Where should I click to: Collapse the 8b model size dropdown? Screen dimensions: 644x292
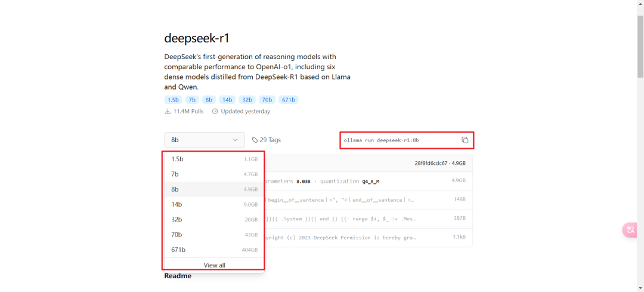(x=205, y=140)
